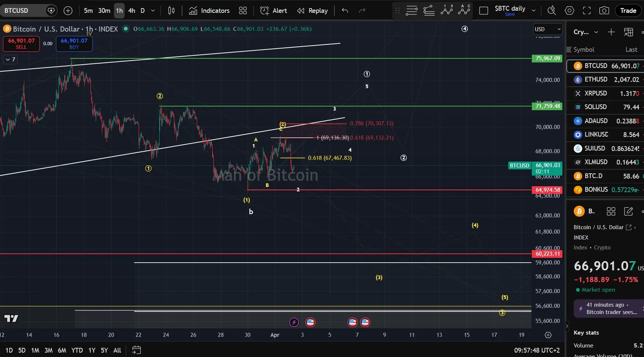Open the go to date calendar icon
The image size is (644, 357).
136,350
